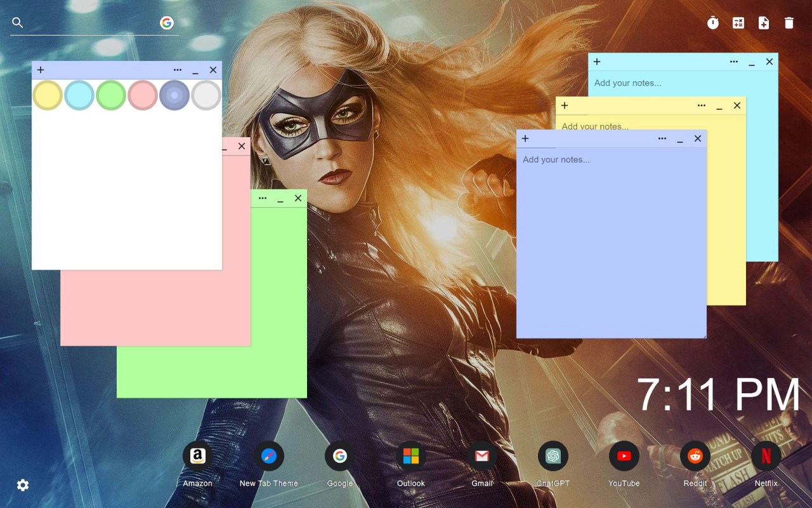
Task: Close the color palette note
Action: tap(213, 70)
